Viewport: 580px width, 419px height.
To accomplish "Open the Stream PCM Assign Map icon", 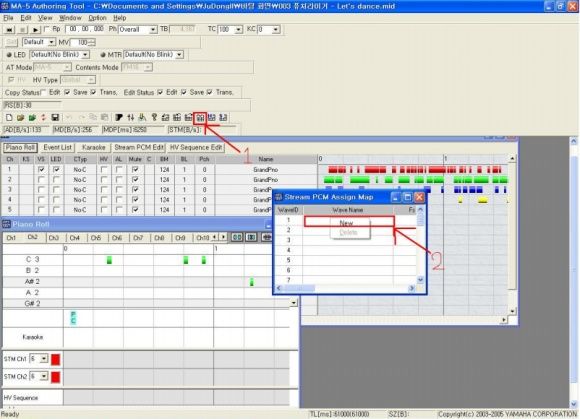I will 200,118.
